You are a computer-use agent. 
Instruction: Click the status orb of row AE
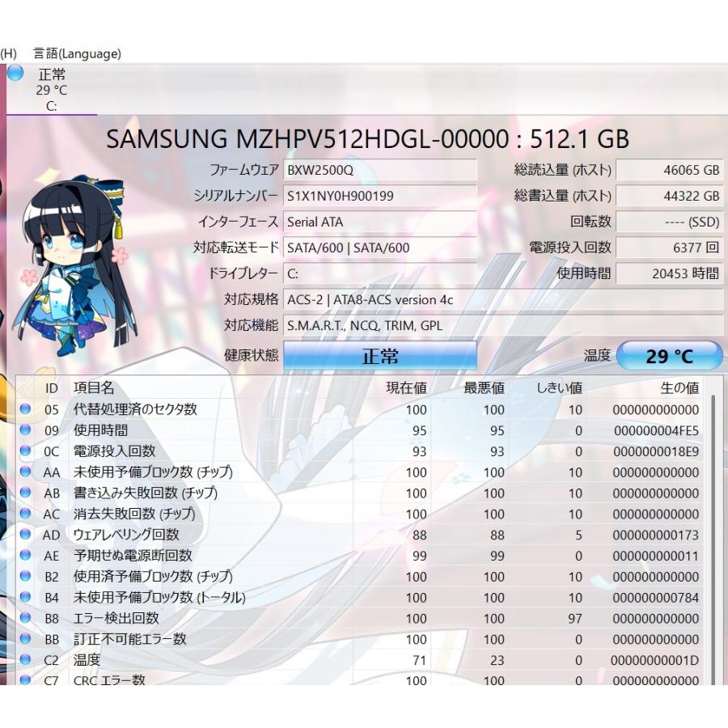pyautogui.click(x=25, y=555)
